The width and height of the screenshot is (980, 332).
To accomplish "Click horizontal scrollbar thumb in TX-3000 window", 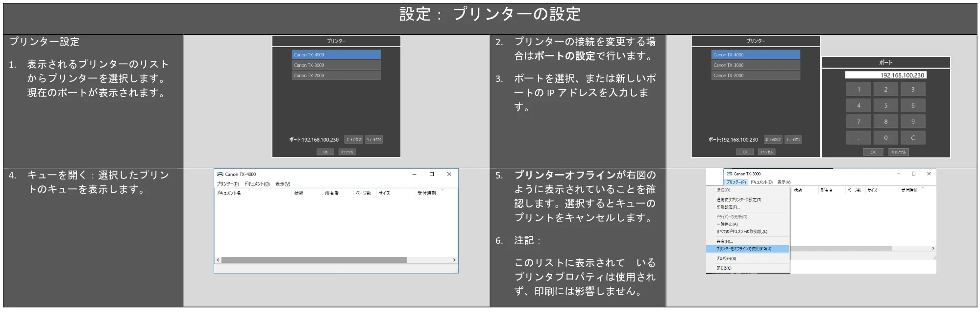I will 842,249.
